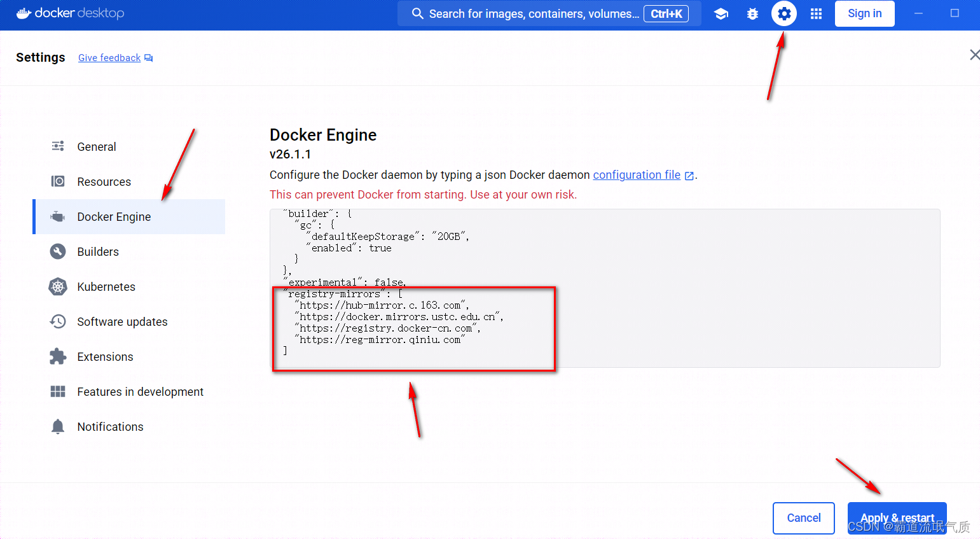The image size is (980, 539).
Task: Click the Settings gear icon in header
Action: tap(784, 13)
